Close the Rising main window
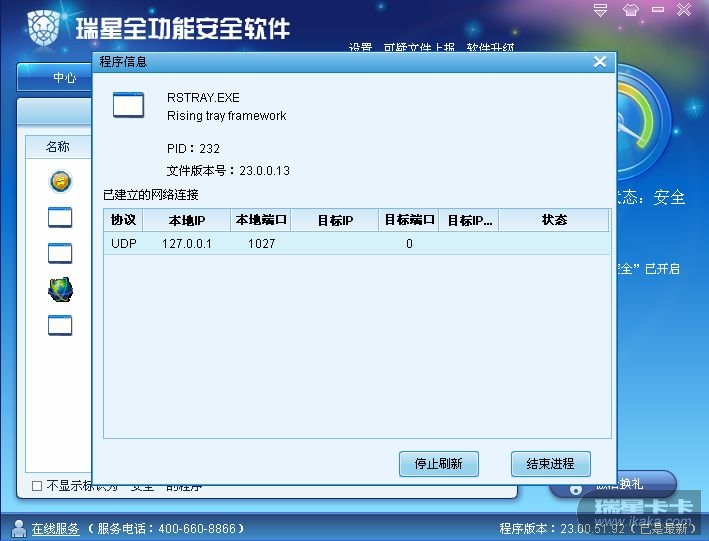Viewport: 709px width, 541px height. coord(684,9)
